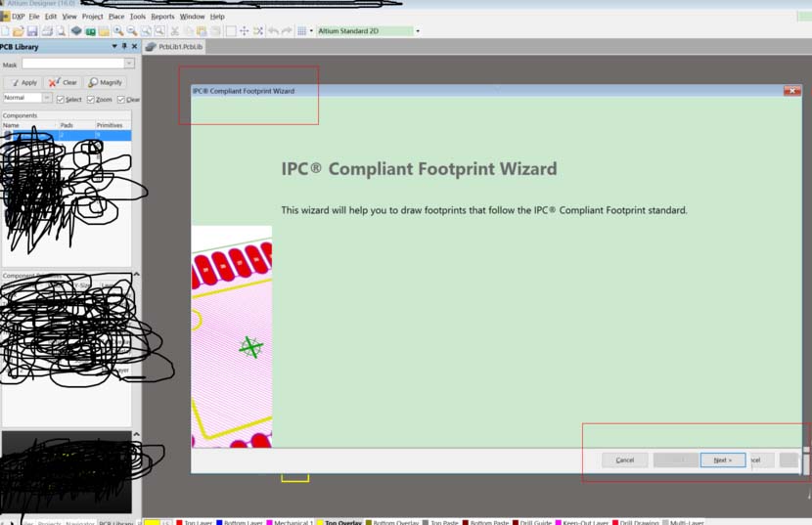Collapse the Component Primitives section arrow
Screen dimensions: 812x525
(137, 274)
